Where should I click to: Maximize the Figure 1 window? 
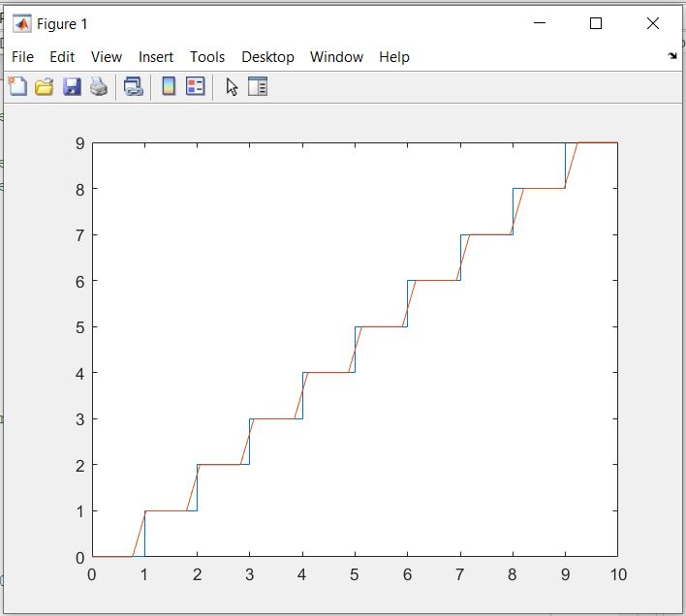pos(596,24)
